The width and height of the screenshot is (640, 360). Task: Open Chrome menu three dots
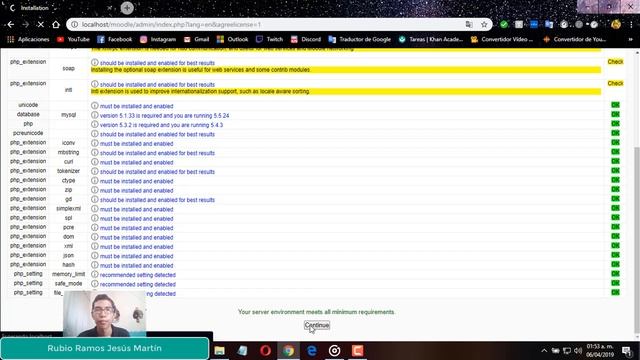(x=631, y=24)
